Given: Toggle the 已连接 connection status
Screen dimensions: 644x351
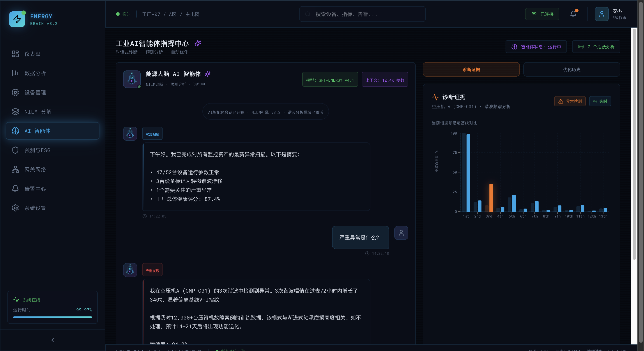Looking at the screenshot, I should 542,14.
